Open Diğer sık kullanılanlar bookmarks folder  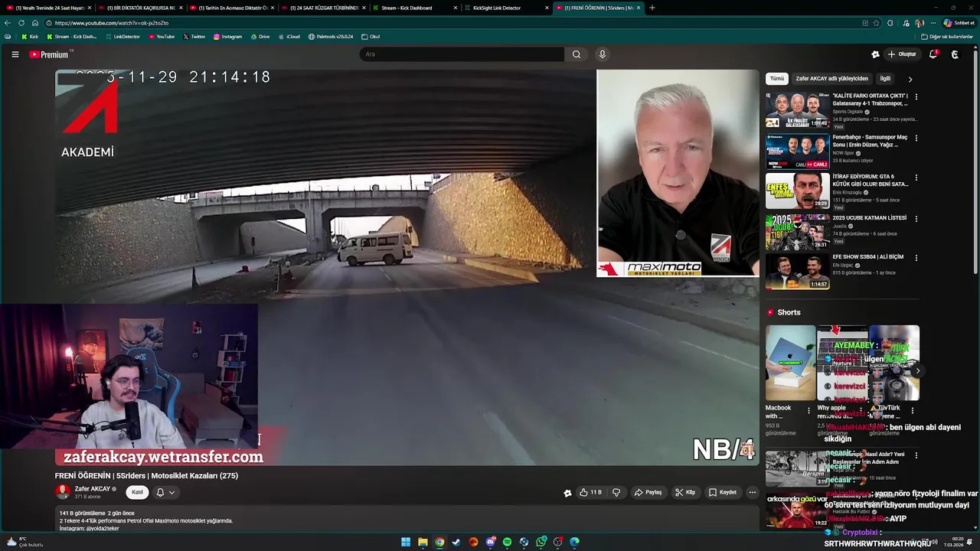947,37
